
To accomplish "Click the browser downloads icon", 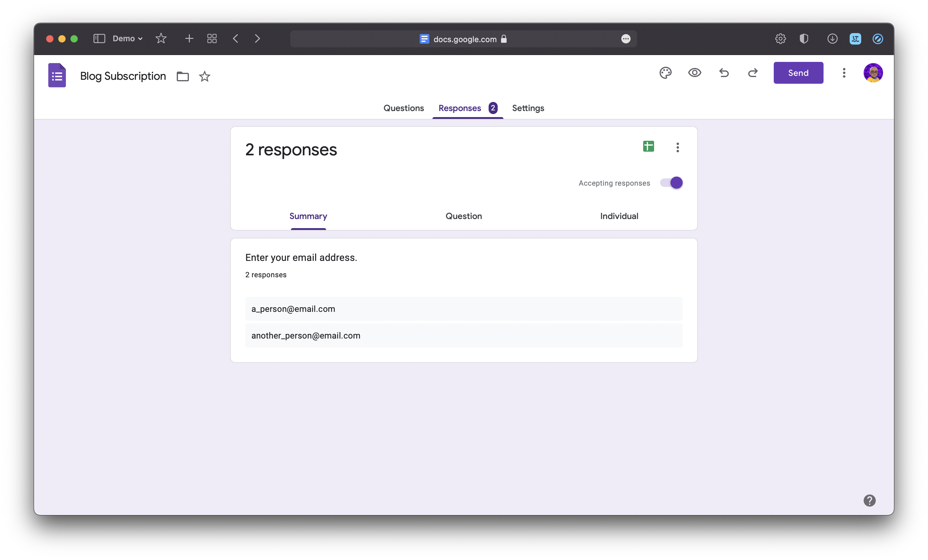I will click(832, 39).
